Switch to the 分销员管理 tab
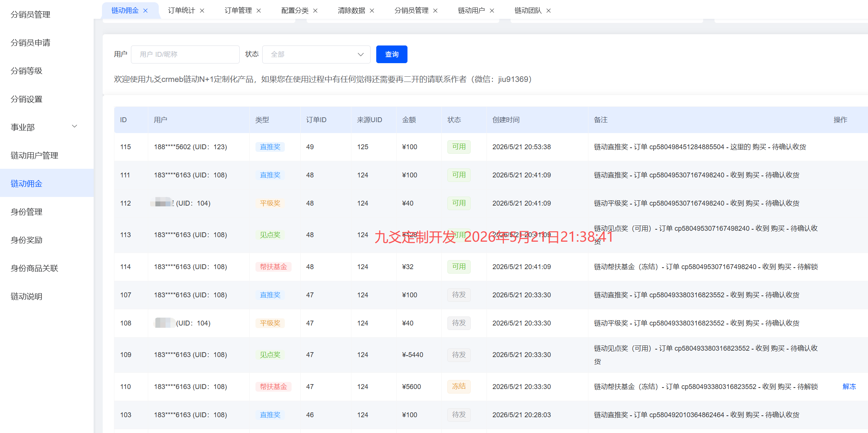Screen dimensions: 868x433 point(411,11)
